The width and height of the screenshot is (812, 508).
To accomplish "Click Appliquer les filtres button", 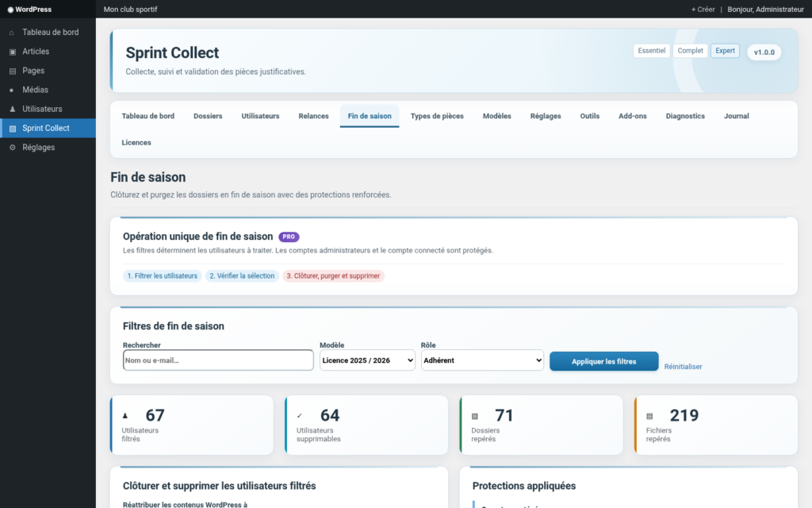I will (603, 361).
